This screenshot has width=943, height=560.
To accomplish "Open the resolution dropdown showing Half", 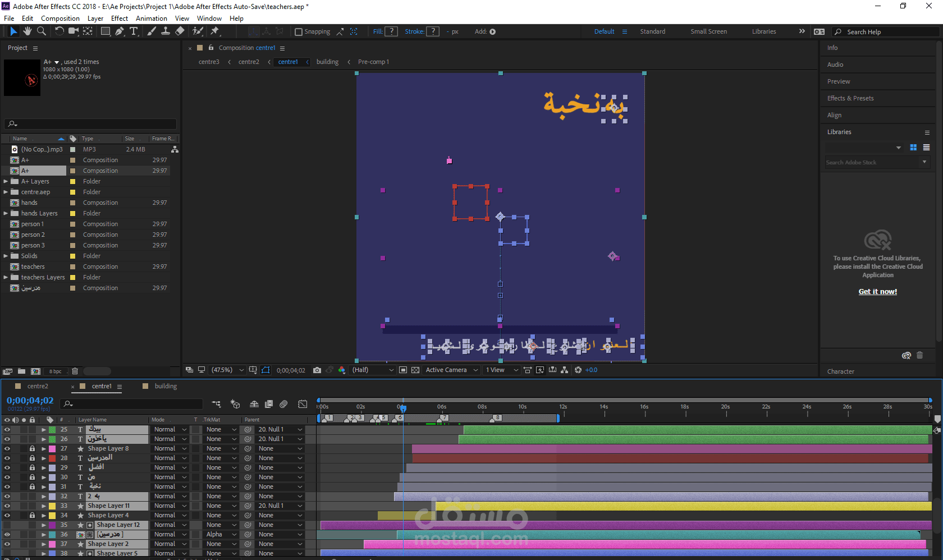I will point(373,370).
